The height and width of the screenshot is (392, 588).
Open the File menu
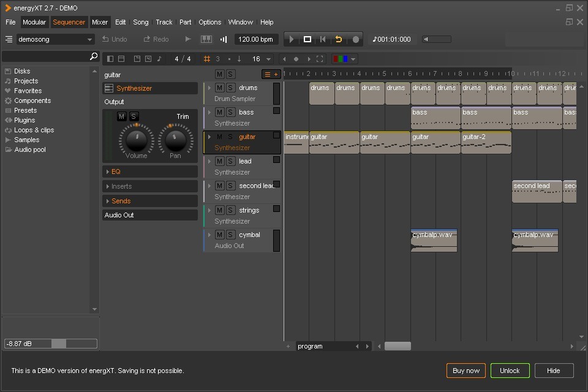[x=10, y=22]
